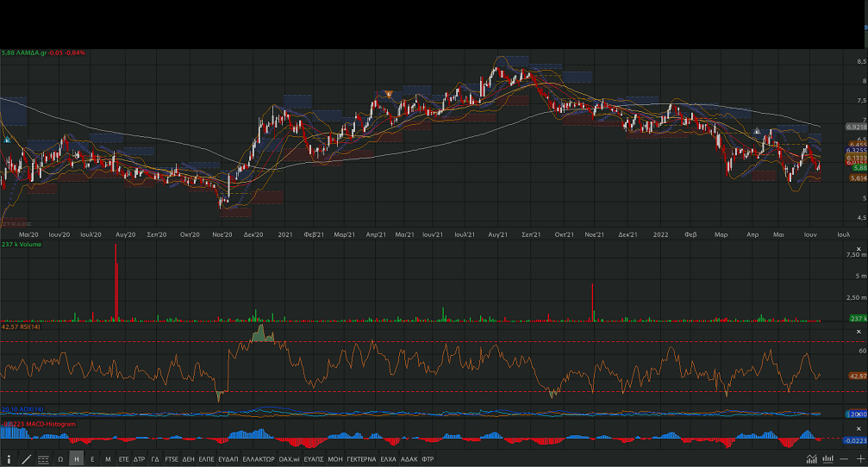868x467 pixels.
Task: Zoom in with the plus icon
Action: (859, 459)
